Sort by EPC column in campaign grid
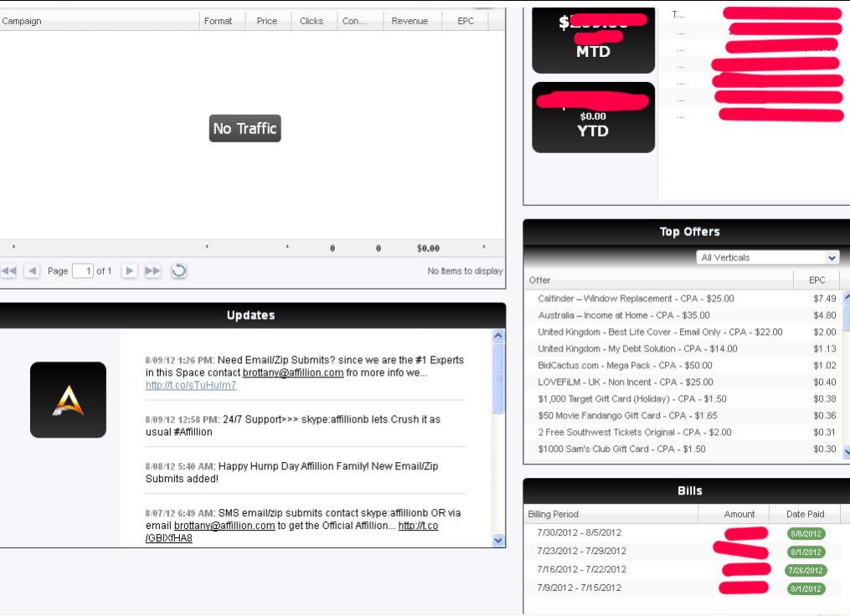850x616 pixels. point(465,21)
